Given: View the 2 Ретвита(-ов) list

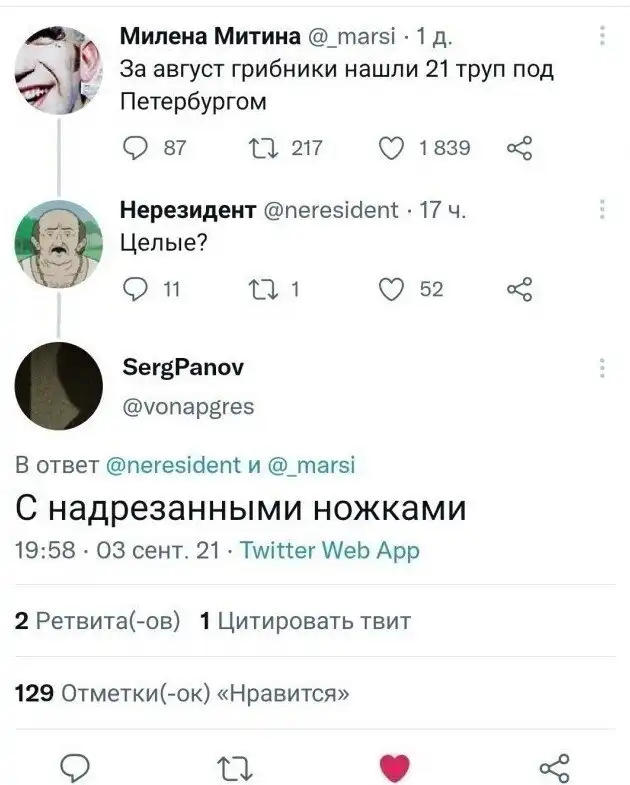Looking at the screenshot, I should [x=97, y=621].
